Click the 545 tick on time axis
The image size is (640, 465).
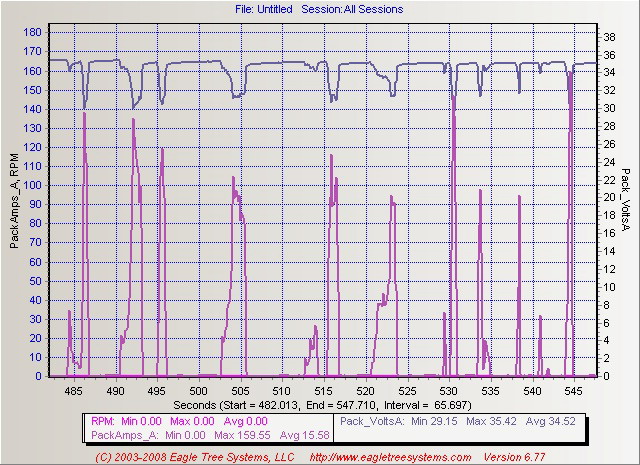pyautogui.click(x=573, y=391)
